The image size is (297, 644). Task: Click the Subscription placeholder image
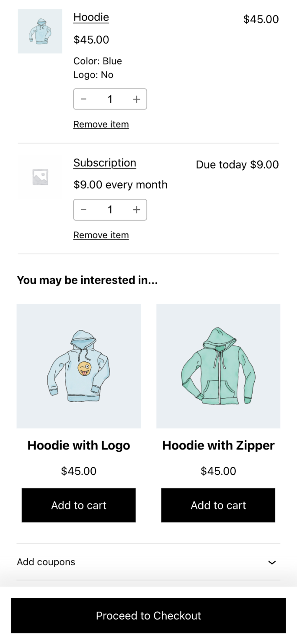[40, 177]
